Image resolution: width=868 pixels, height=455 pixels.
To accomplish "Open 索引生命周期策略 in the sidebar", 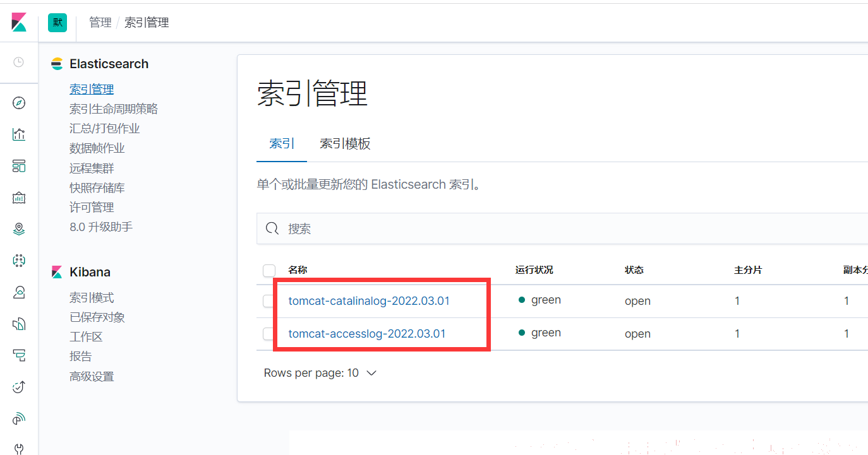I will pyautogui.click(x=114, y=109).
